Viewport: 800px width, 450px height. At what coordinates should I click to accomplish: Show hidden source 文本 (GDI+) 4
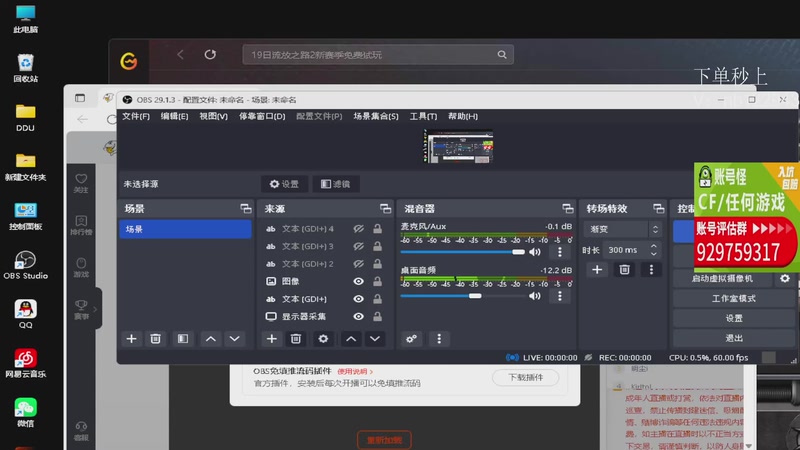point(359,229)
